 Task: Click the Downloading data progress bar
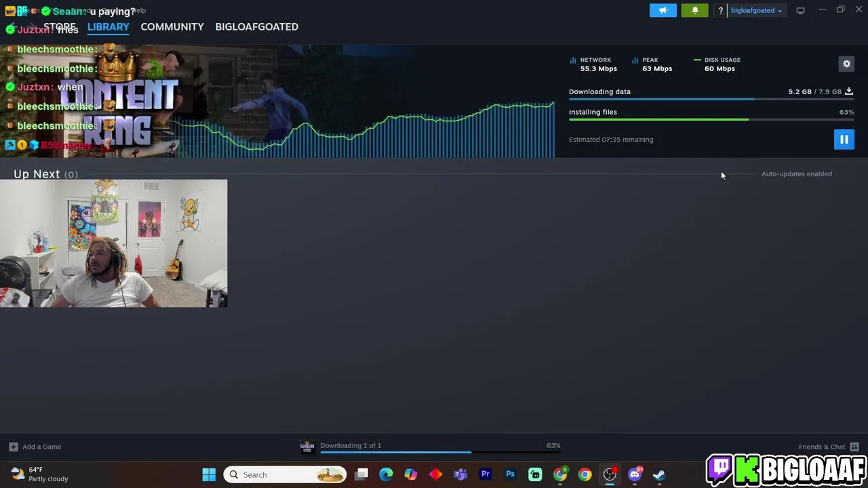click(x=711, y=99)
